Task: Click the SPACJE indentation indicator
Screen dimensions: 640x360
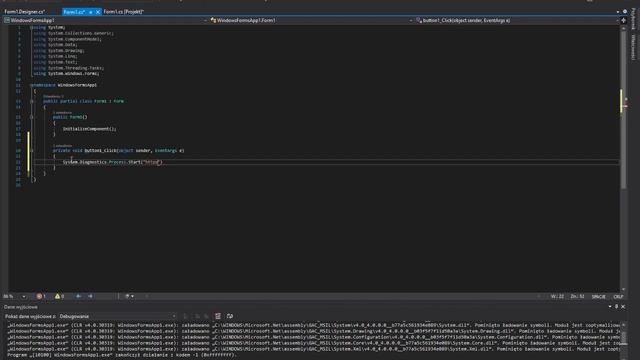Action: tap(598, 297)
